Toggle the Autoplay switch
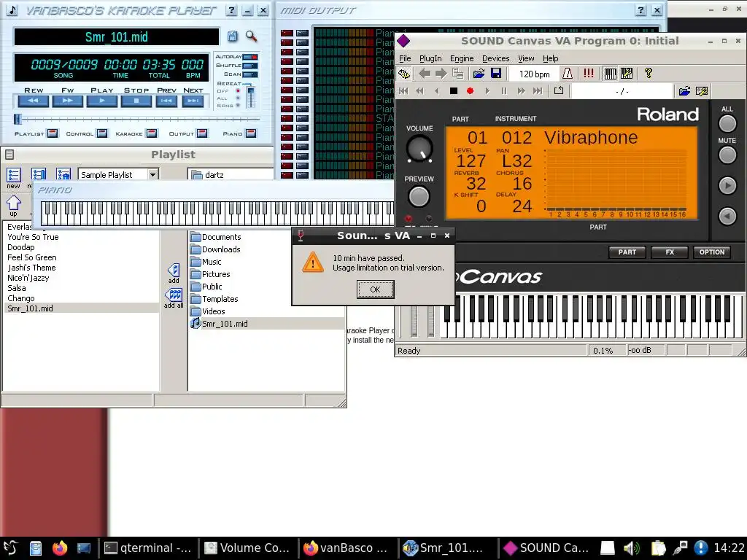This screenshot has width=747, height=560. 250,57
